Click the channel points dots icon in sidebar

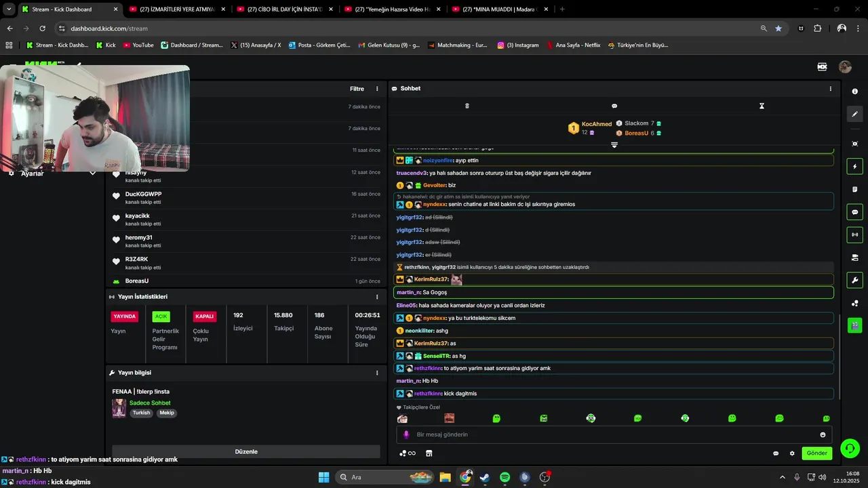click(x=854, y=303)
